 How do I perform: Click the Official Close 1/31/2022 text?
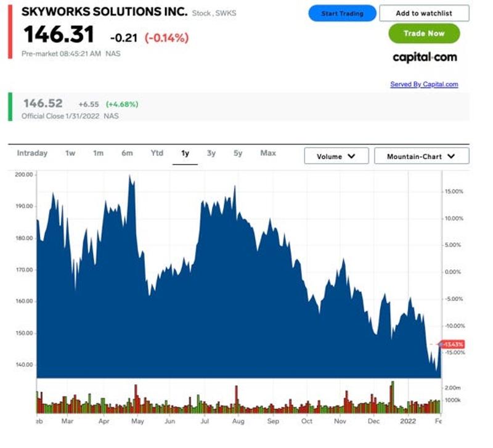coord(60,116)
